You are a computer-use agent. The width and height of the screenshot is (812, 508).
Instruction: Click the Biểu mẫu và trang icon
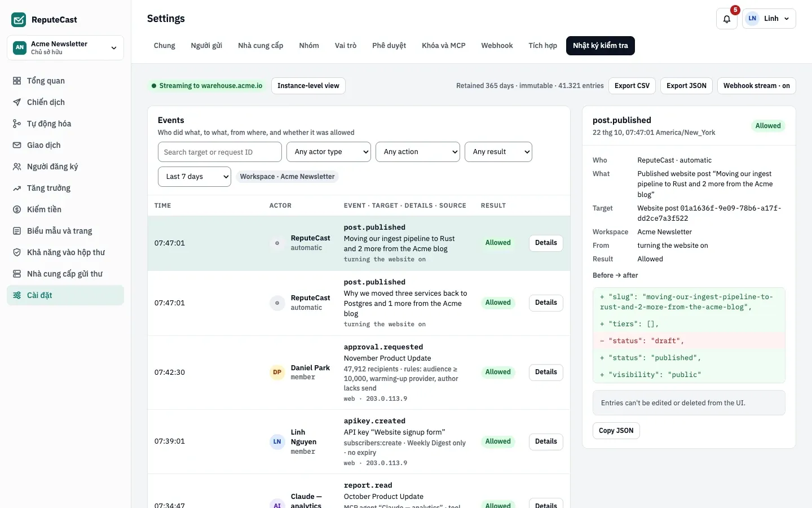pyautogui.click(x=17, y=231)
